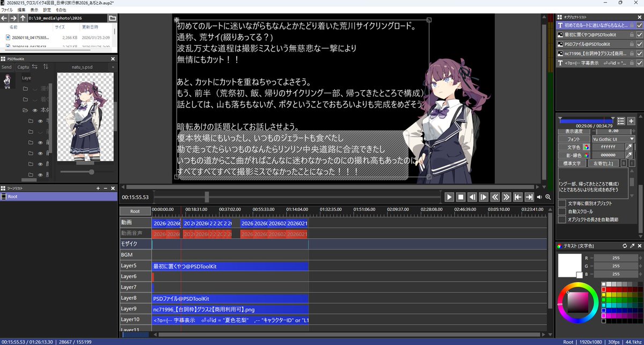644x345 pixels.
Task: Click the speaker volume icon under the preview
Action: 539,197
